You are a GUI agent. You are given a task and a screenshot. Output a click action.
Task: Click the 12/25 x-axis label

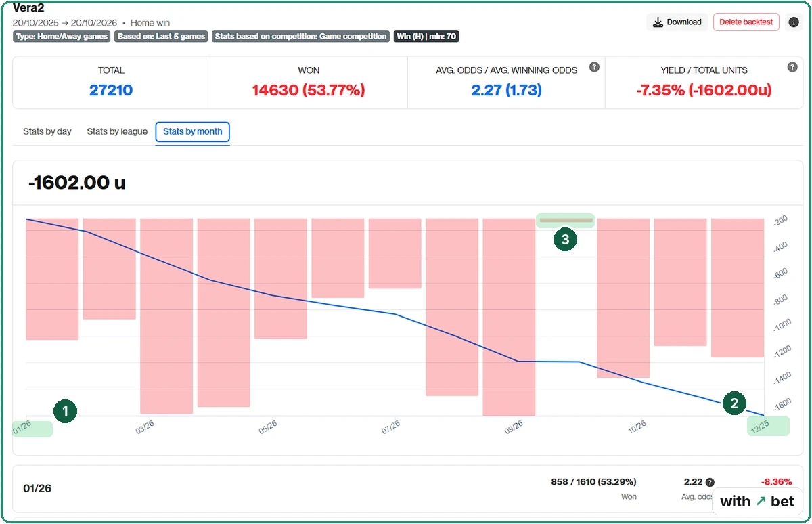(x=761, y=426)
